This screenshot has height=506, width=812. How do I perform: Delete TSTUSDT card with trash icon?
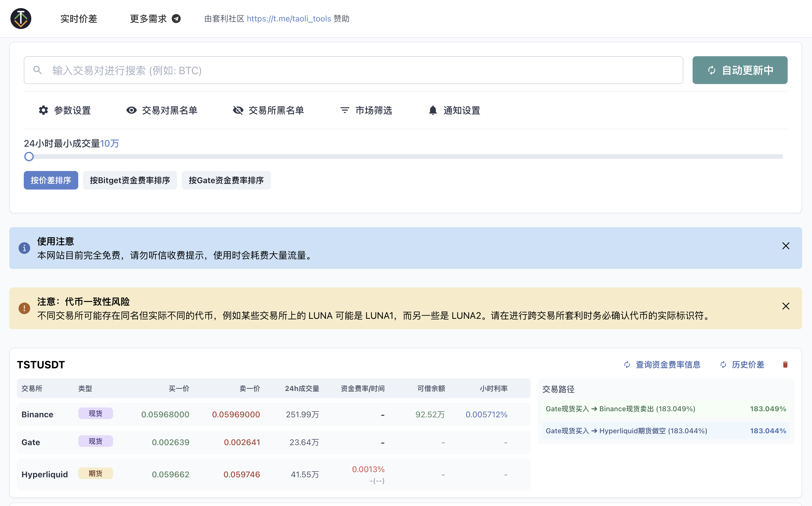coord(785,365)
